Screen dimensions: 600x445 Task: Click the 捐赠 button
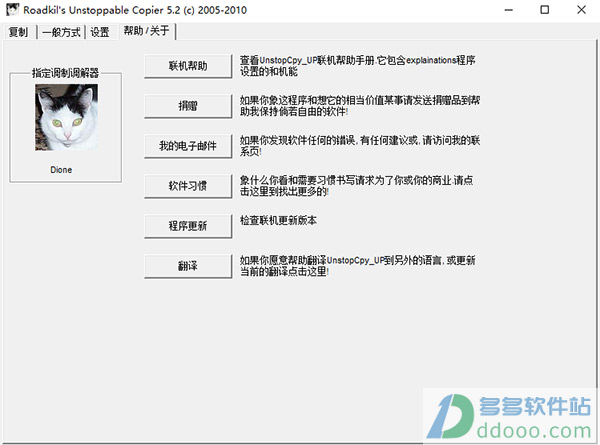(x=188, y=106)
